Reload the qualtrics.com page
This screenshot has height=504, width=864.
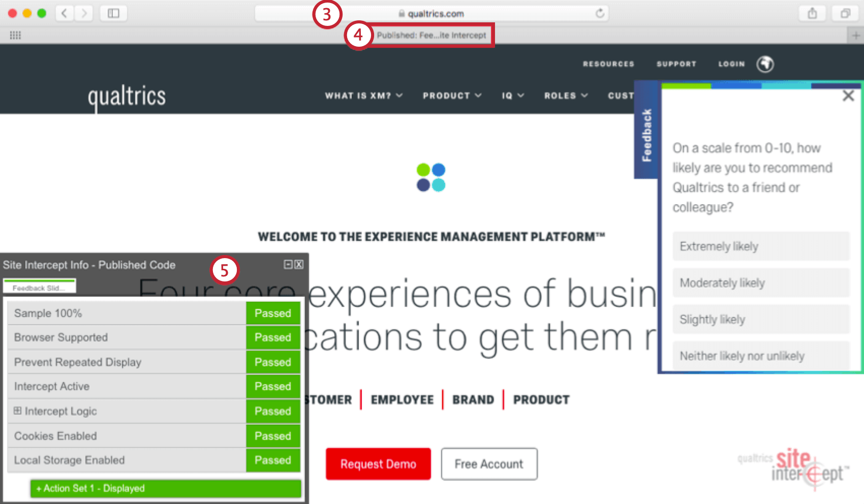(600, 13)
